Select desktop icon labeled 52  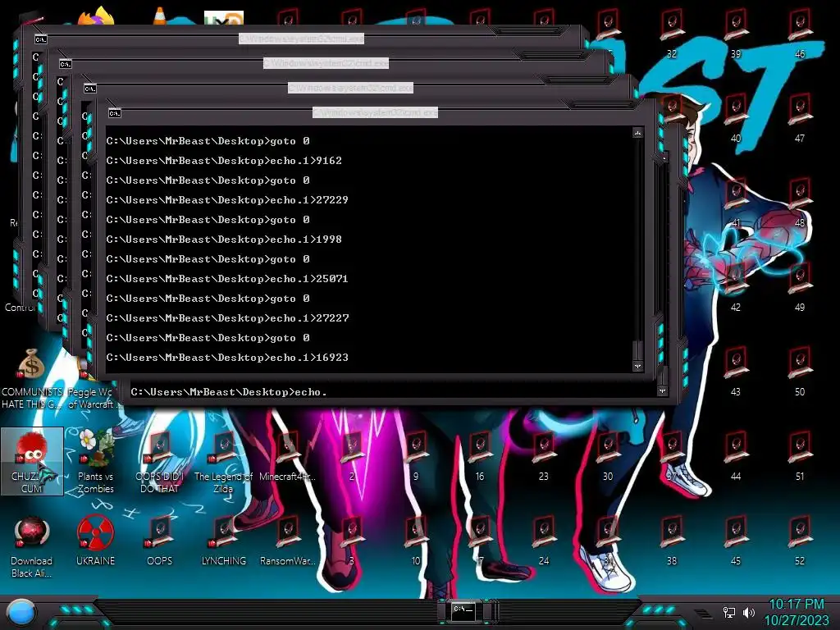pos(800,541)
